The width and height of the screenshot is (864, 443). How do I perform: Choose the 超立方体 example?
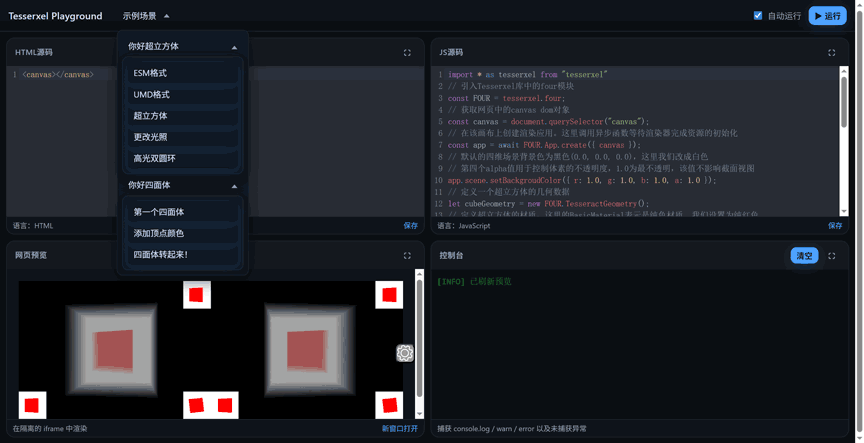point(183,116)
